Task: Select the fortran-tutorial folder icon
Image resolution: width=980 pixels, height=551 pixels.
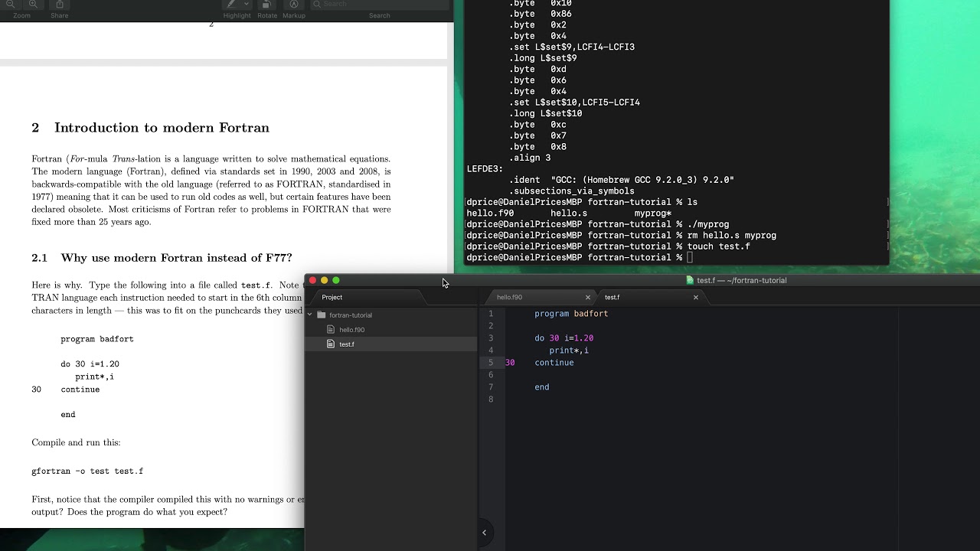Action: [322, 315]
